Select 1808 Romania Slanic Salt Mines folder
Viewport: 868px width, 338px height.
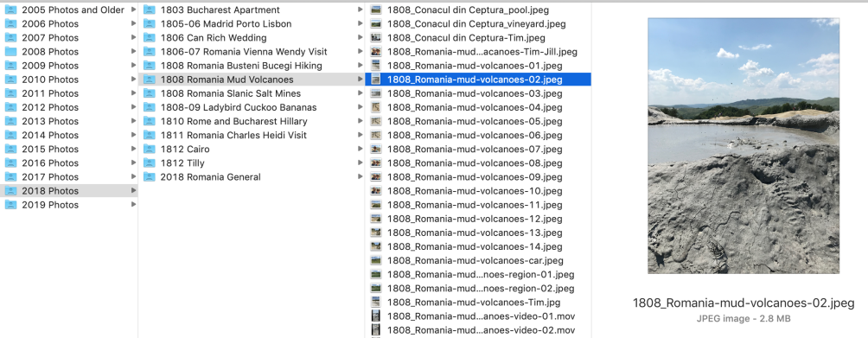tap(252, 93)
